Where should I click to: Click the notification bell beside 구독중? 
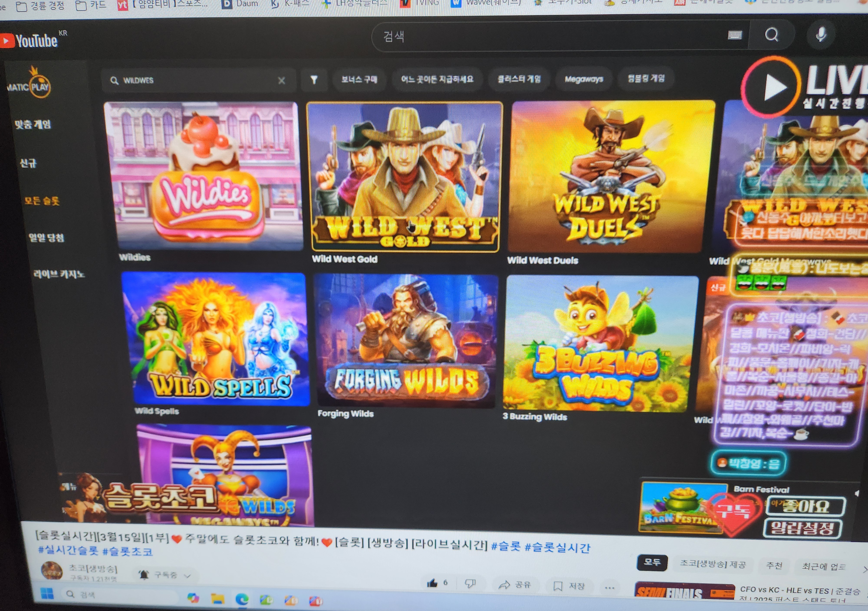144,575
